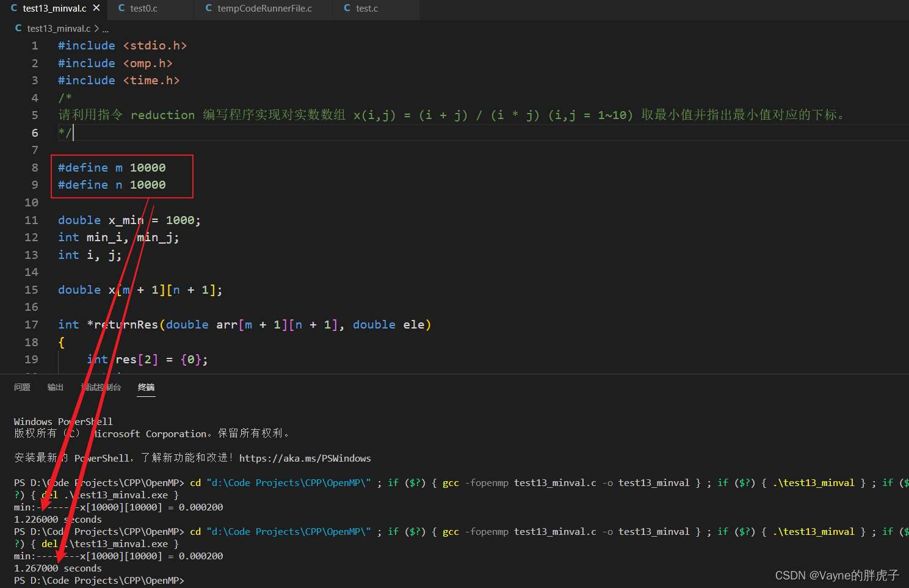Click the '#include <stdio.h>' line
The width and height of the screenshot is (909, 588).
[x=122, y=46]
